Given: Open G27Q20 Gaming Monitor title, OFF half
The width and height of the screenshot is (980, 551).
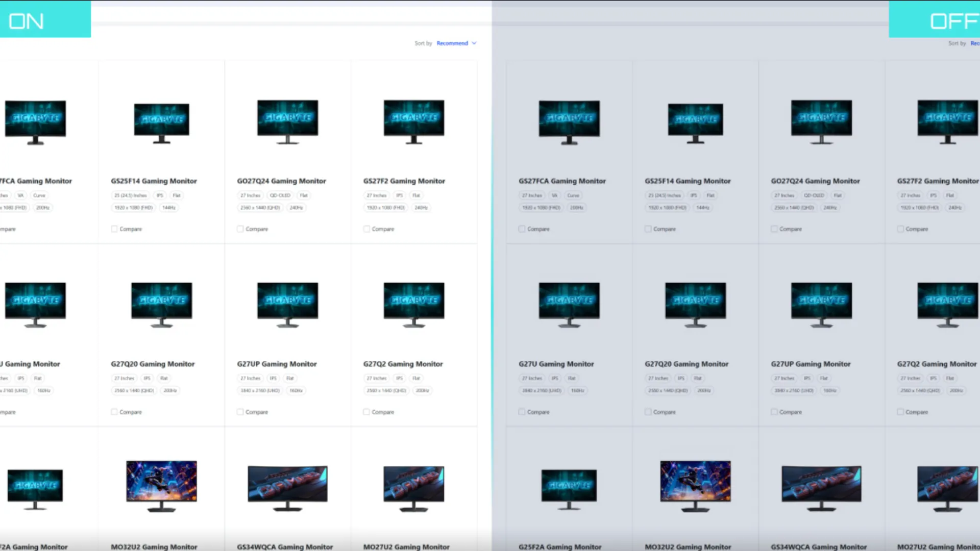Looking at the screenshot, I should pyautogui.click(x=687, y=364).
